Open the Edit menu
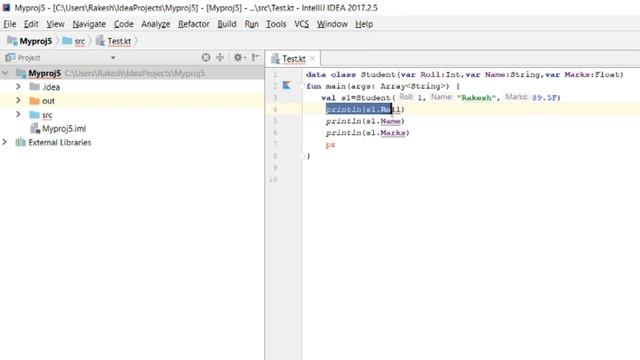 coord(31,24)
